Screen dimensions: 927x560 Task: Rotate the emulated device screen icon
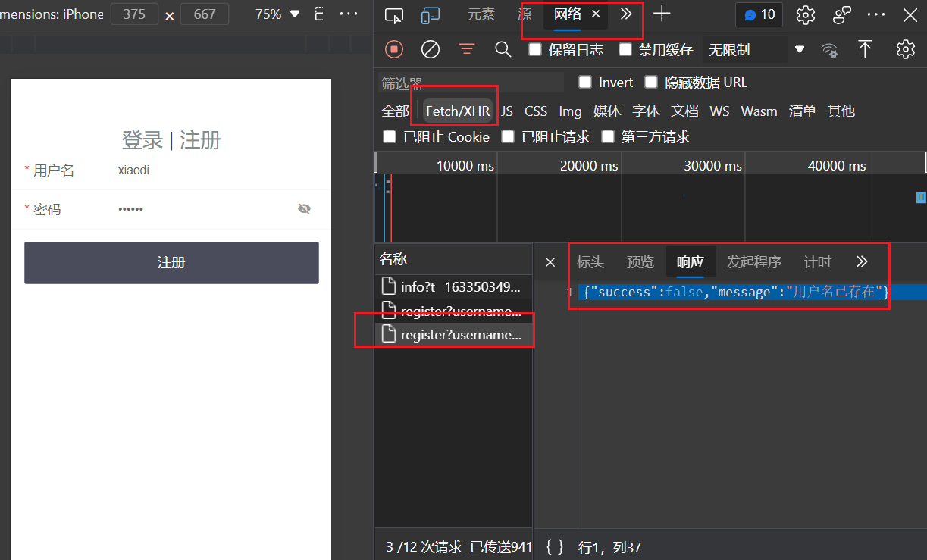pyautogui.click(x=318, y=14)
